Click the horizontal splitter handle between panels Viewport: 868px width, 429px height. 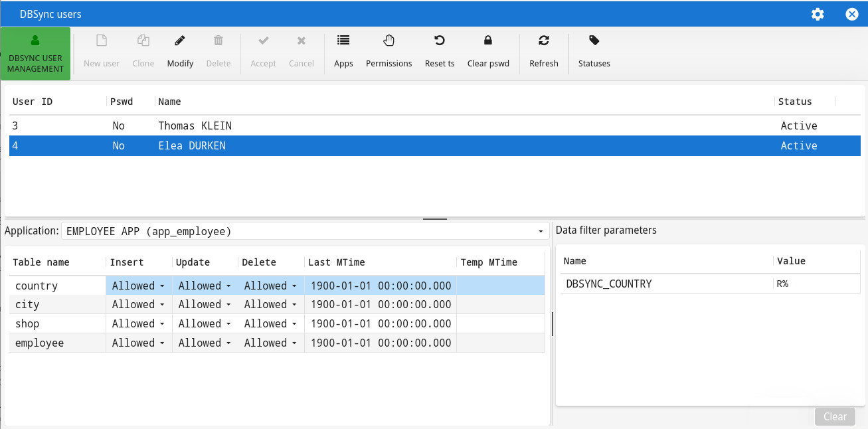point(435,218)
